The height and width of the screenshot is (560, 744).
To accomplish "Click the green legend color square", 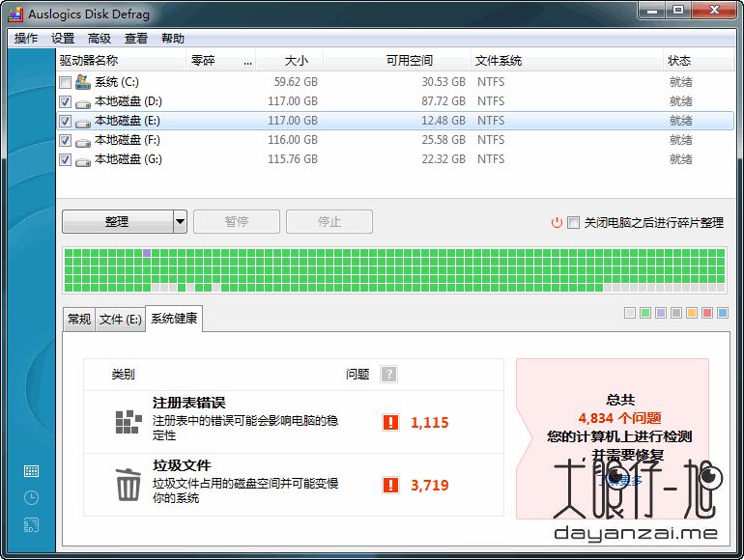I will point(645,313).
